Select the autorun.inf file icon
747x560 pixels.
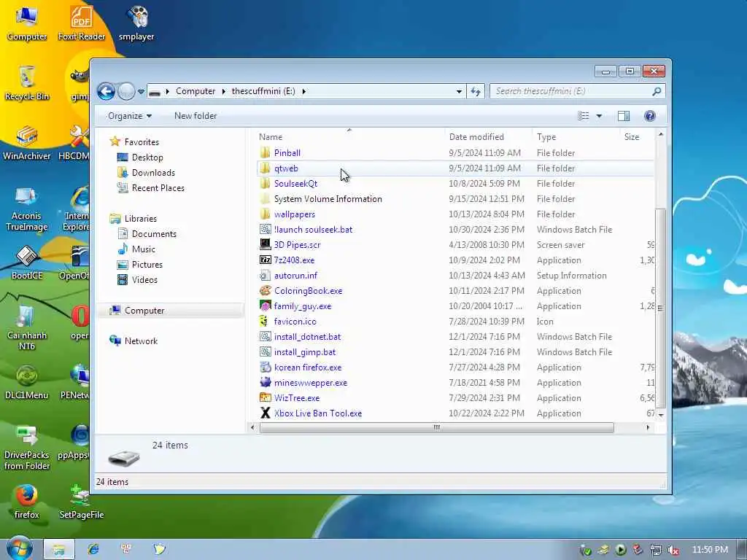pos(265,275)
